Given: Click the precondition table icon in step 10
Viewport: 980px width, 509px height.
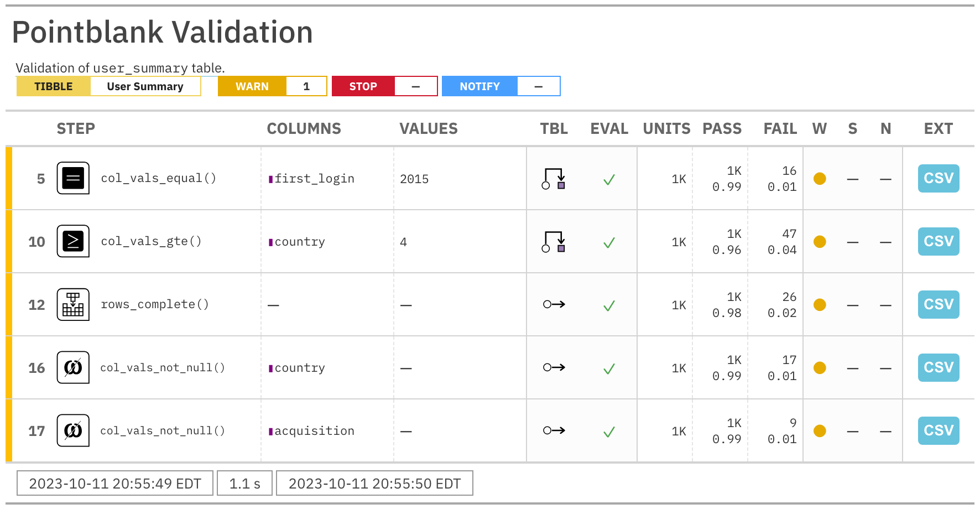Looking at the screenshot, I should [554, 242].
